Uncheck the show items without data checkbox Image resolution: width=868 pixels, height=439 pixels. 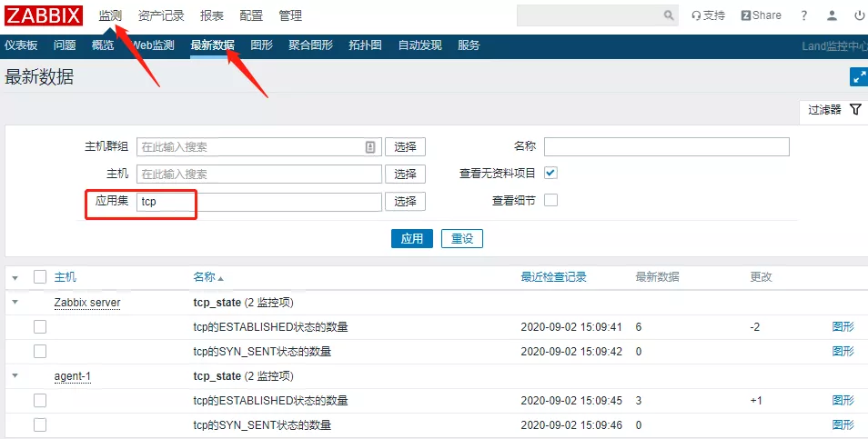(550, 173)
